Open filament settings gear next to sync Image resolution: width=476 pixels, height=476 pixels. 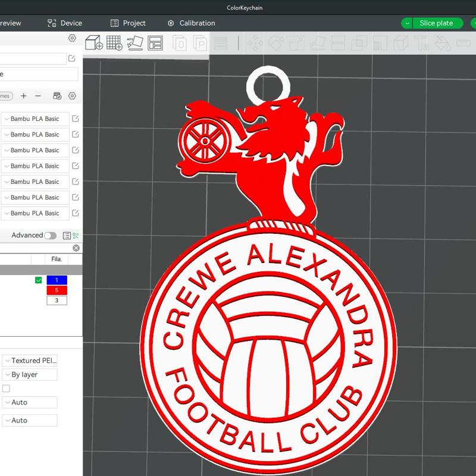click(x=72, y=96)
